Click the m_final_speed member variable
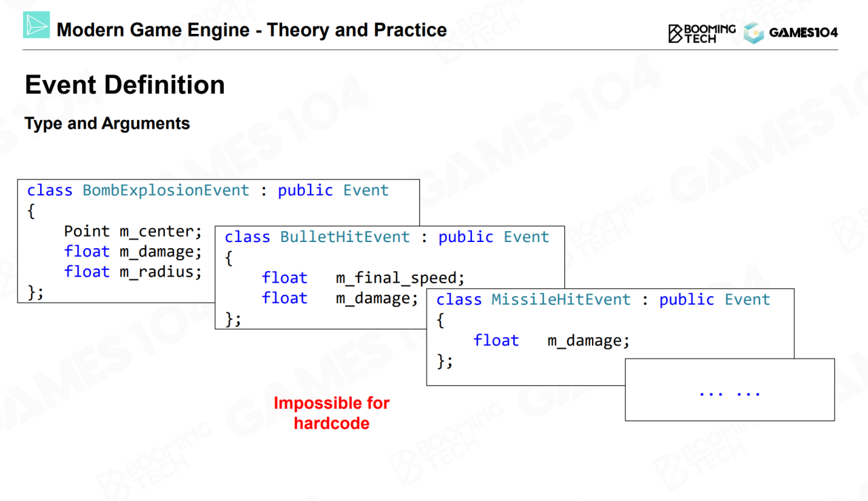 400,278
